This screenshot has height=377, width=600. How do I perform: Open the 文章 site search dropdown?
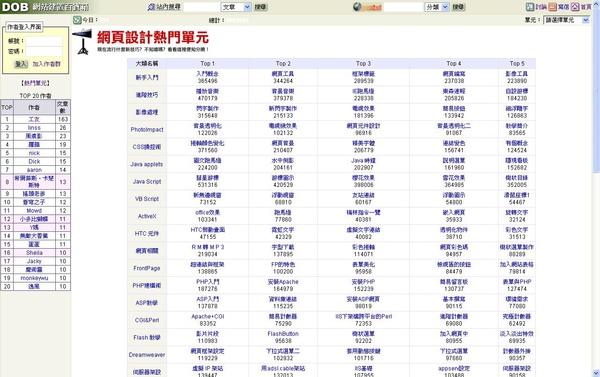click(x=236, y=7)
